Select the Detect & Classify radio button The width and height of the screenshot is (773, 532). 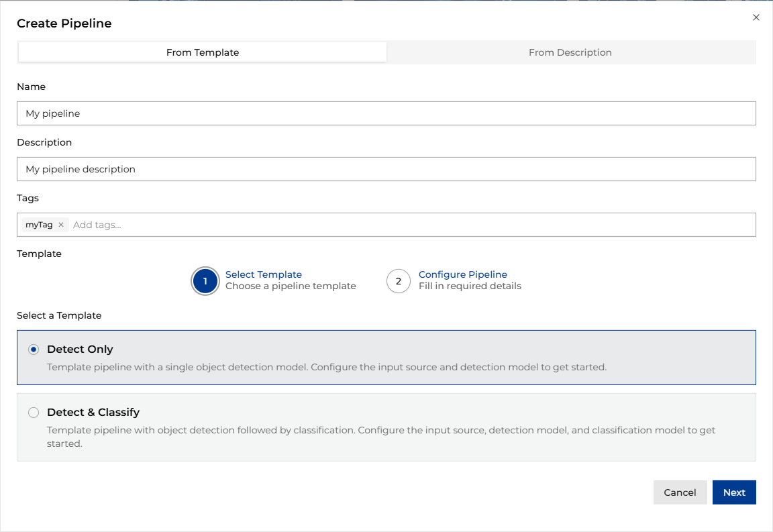pyautogui.click(x=34, y=413)
